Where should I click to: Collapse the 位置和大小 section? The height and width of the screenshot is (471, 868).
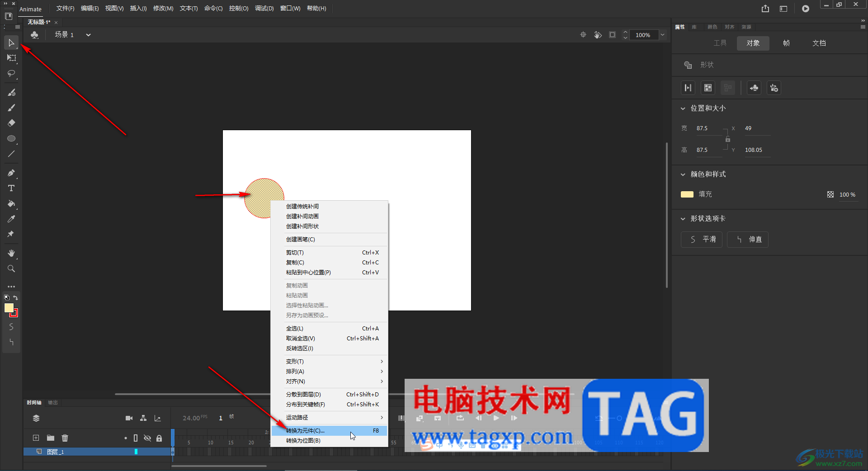(x=683, y=108)
